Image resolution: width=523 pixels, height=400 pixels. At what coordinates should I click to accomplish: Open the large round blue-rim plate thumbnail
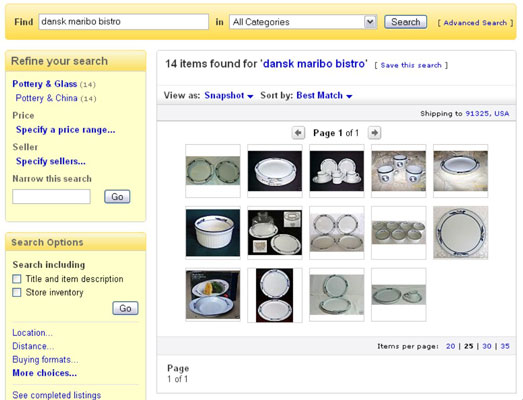coord(461,233)
